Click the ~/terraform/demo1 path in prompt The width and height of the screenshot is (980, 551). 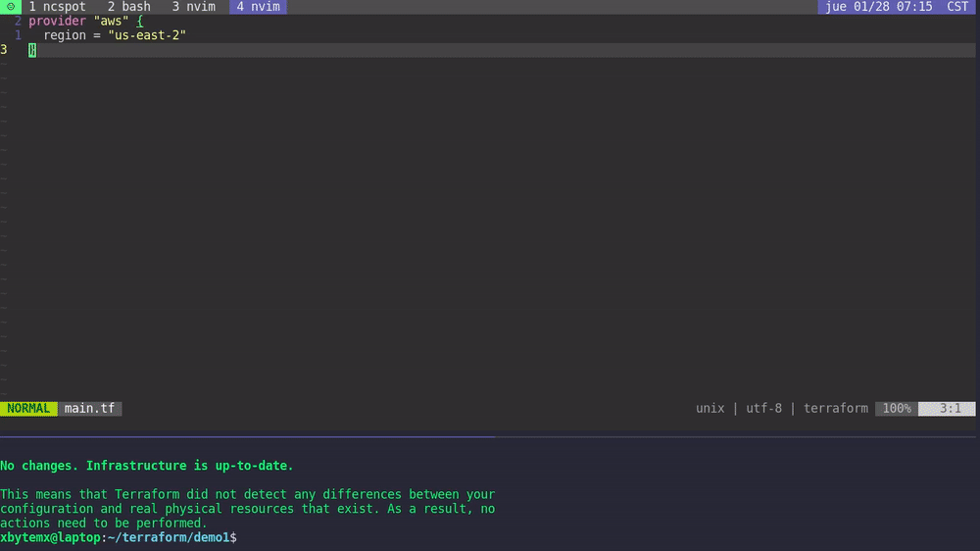(x=169, y=538)
